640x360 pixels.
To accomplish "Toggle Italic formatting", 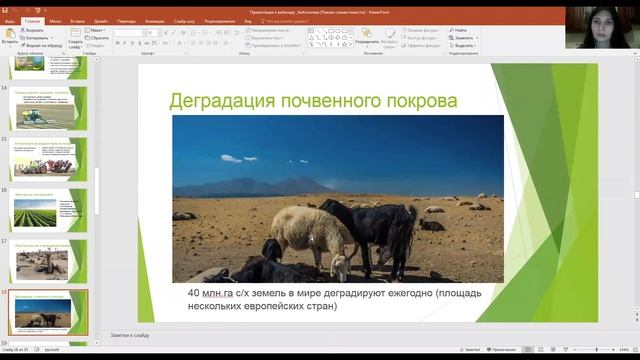I will click(125, 43).
